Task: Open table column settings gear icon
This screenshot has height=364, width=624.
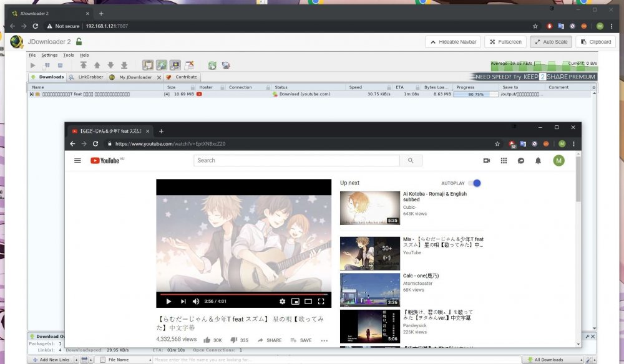Action: tap(594, 87)
